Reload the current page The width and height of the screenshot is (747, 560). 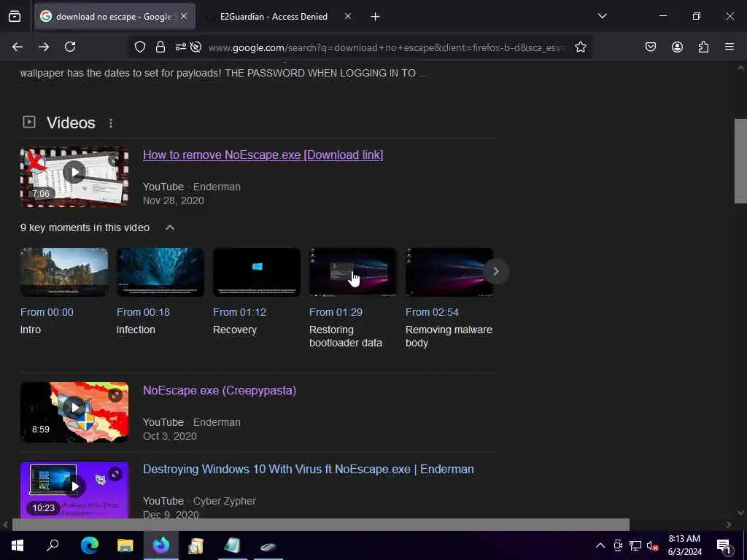pos(70,47)
